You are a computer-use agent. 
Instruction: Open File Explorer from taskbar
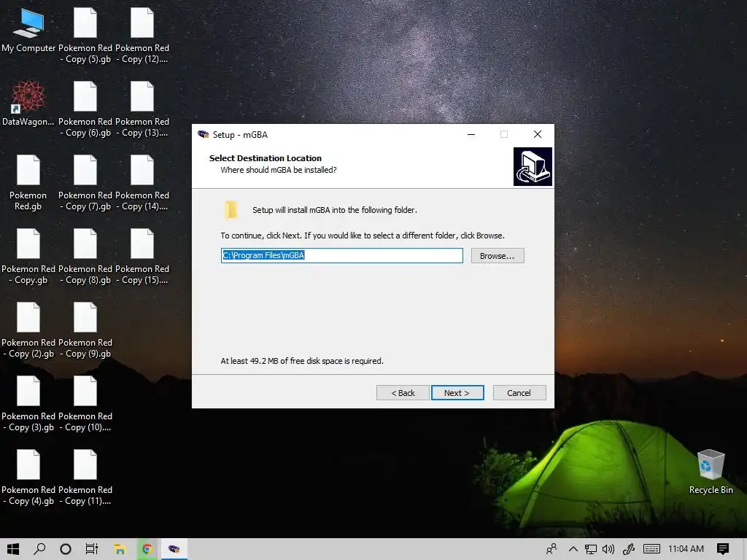pos(120,549)
